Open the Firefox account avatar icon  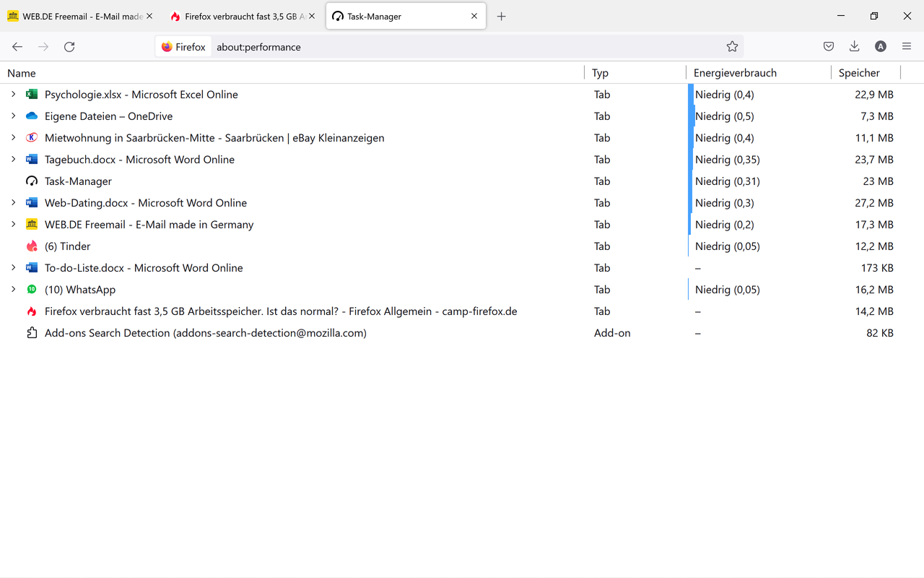click(881, 47)
